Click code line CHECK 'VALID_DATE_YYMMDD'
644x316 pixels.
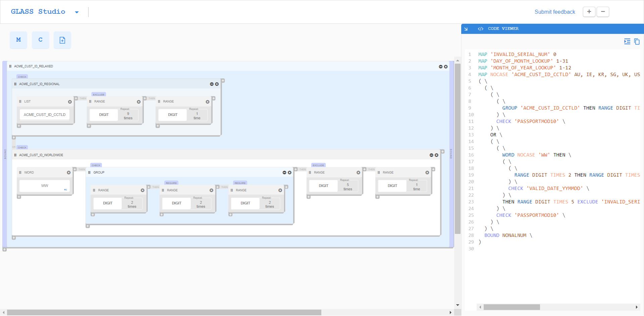tap(548, 188)
